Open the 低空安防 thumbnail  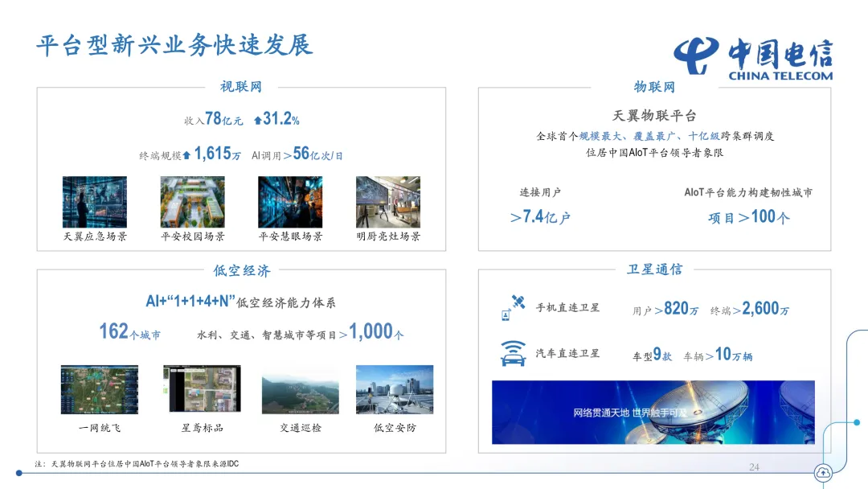pyautogui.click(x=395, y=389)
